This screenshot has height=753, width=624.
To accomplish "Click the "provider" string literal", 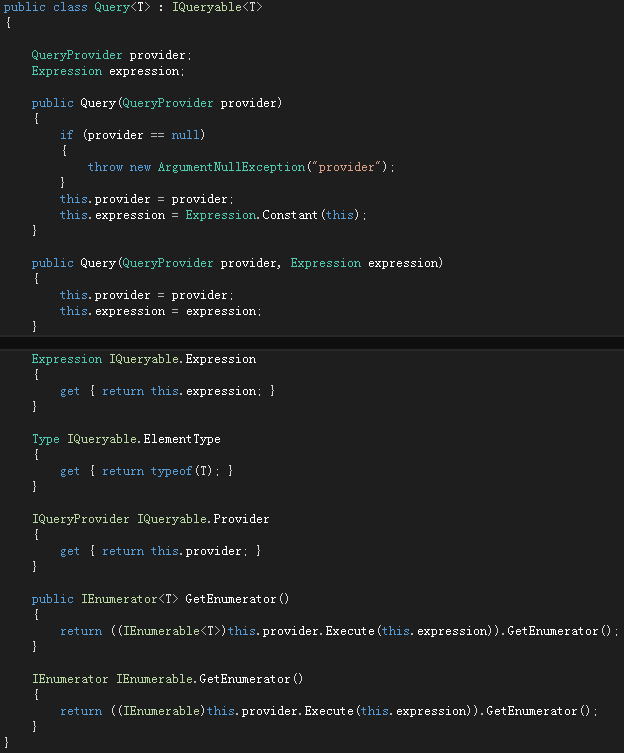I will (346, 167).
